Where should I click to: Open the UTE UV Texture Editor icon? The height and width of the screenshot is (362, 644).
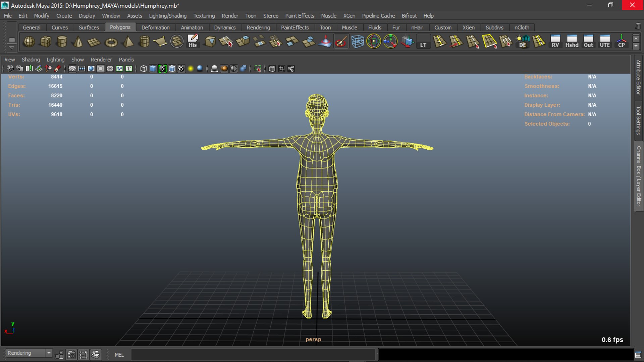click(x=605, y=42)
